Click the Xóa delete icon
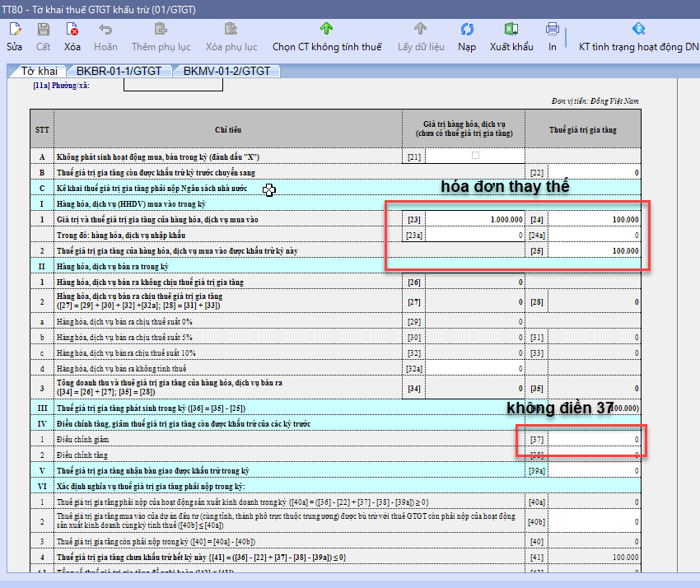 [72, 30]
